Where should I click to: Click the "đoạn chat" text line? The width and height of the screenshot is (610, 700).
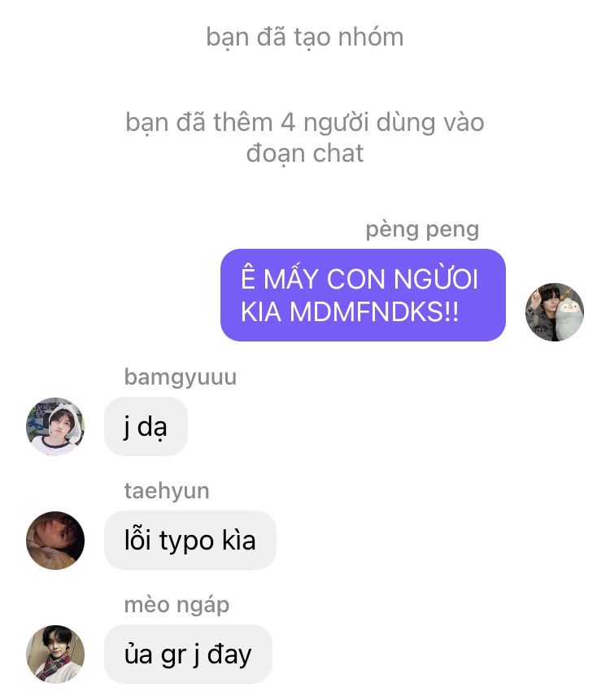click(x=305, y=154)
